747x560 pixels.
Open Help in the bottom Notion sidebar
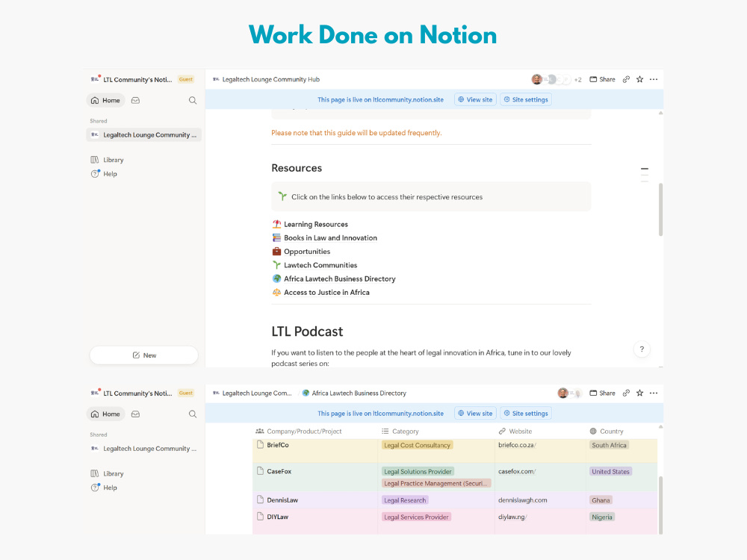[x=104, y=488]
